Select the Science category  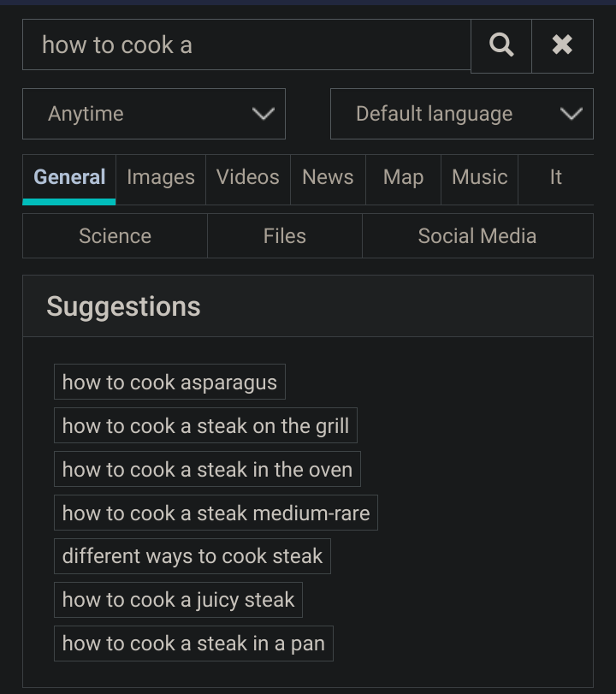pos(114,235)
